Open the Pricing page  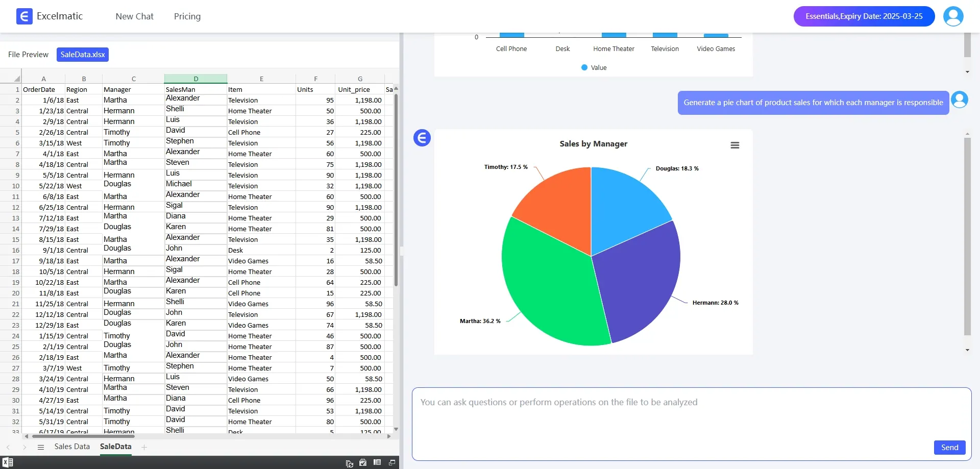[x=187, y=16]
